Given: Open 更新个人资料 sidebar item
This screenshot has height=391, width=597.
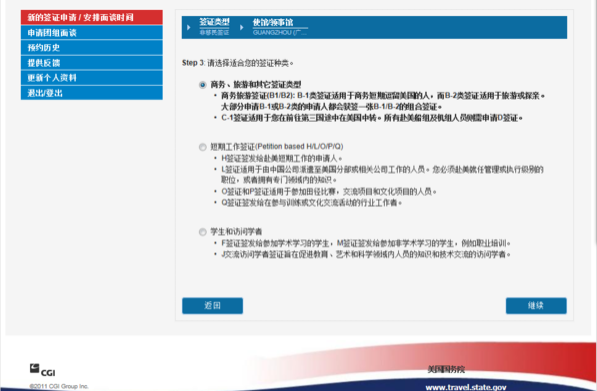Looking at the screenshot, I should tap(92, 78).
